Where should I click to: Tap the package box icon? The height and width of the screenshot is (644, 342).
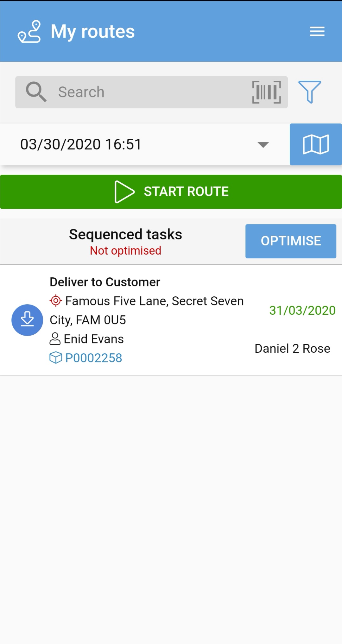click(56, 358)
